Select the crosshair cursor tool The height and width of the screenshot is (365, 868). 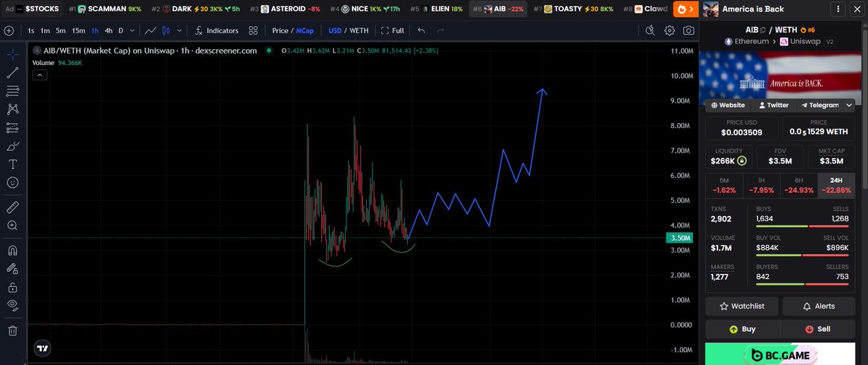(12, 55)
